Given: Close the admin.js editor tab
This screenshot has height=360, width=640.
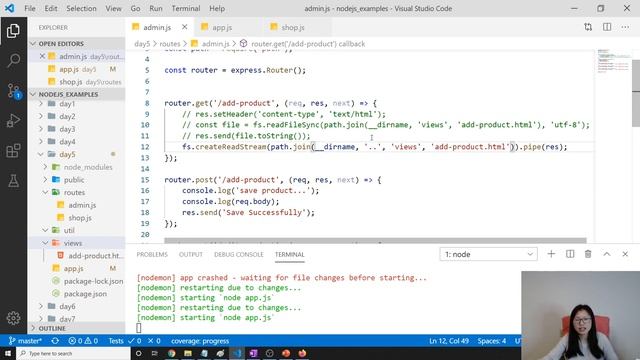Looking at the screenshot, I should 184,27.
